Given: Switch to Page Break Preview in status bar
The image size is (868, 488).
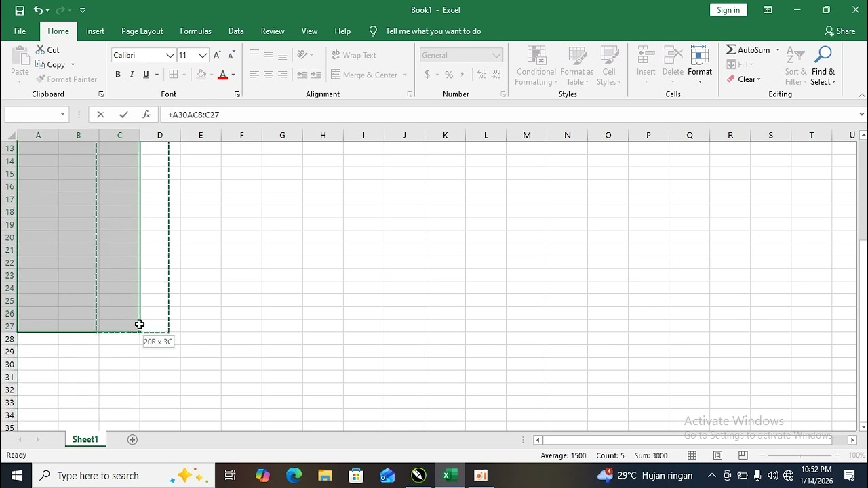Looking at the screenshot, I should 743,455.
